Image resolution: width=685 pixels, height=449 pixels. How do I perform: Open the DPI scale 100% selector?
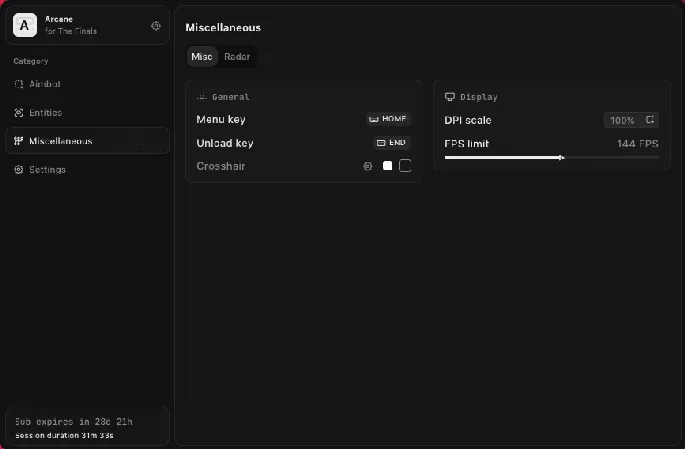pyautogui.click(x=631, y=120)
